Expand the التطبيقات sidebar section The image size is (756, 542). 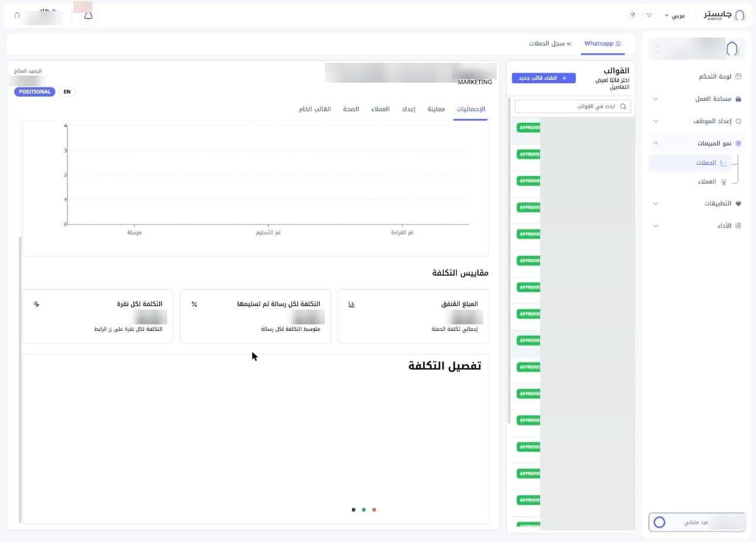click(656, 204)
